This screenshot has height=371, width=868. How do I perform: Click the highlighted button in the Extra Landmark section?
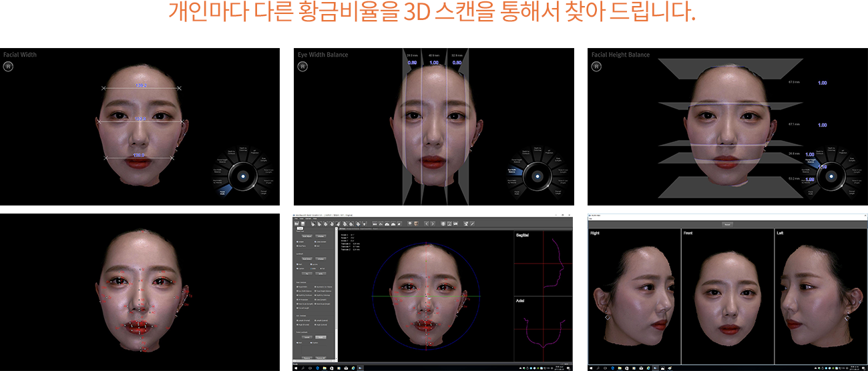pyautogui.click(x=320, y=338)
